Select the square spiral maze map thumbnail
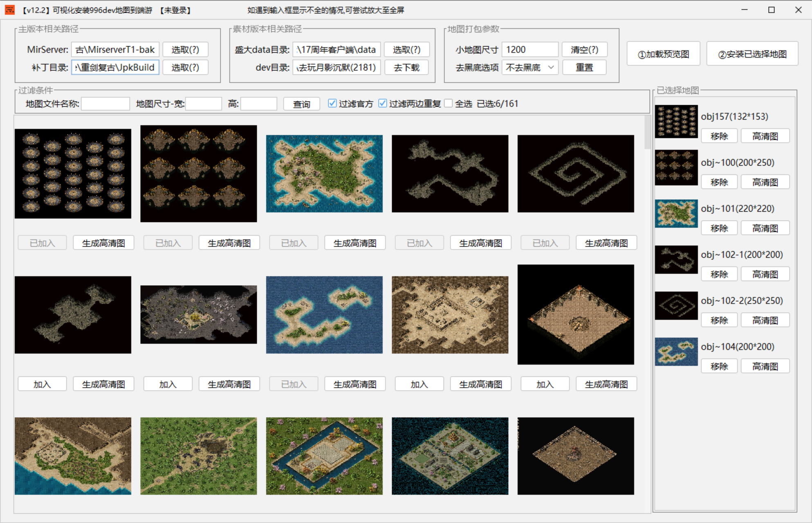Screen dimensions: 812x523 tap(576, 174)
